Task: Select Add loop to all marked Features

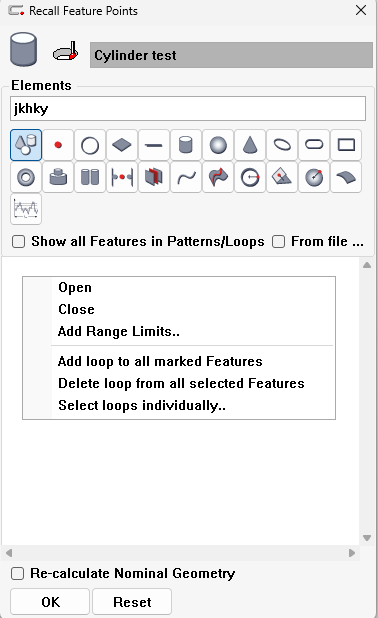Action: (160, 361)
